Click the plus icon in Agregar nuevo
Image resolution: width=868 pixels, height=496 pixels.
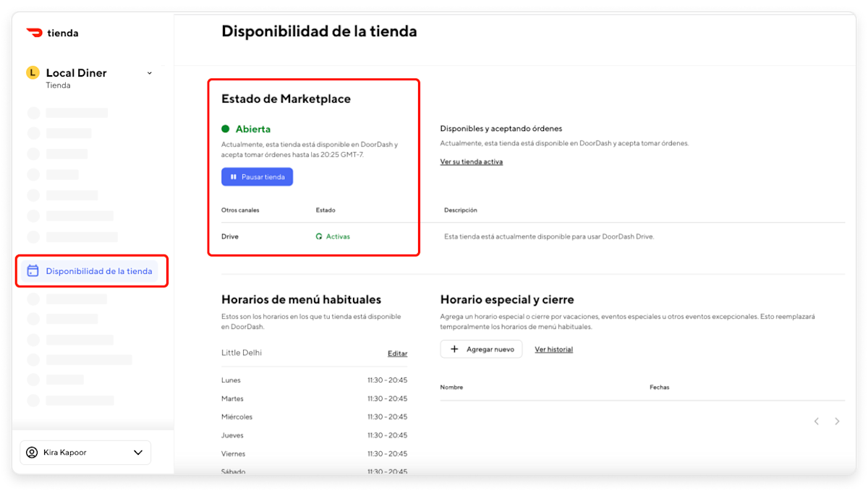(x=454, y=349)
